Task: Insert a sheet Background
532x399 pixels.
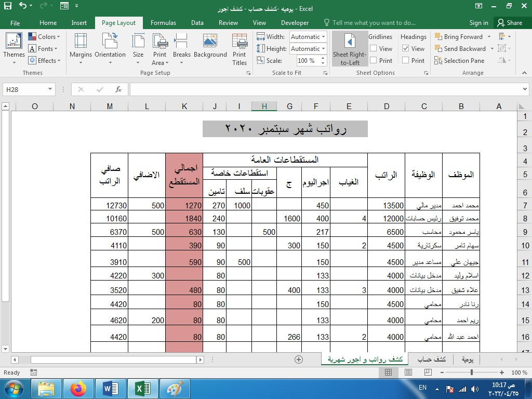Action: click(x=210, y=48)
